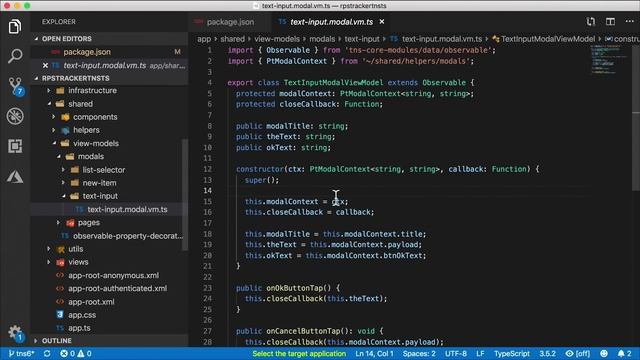Open the observable-property-decorator file
640x360 pixels.
click(x=128, y=236)
